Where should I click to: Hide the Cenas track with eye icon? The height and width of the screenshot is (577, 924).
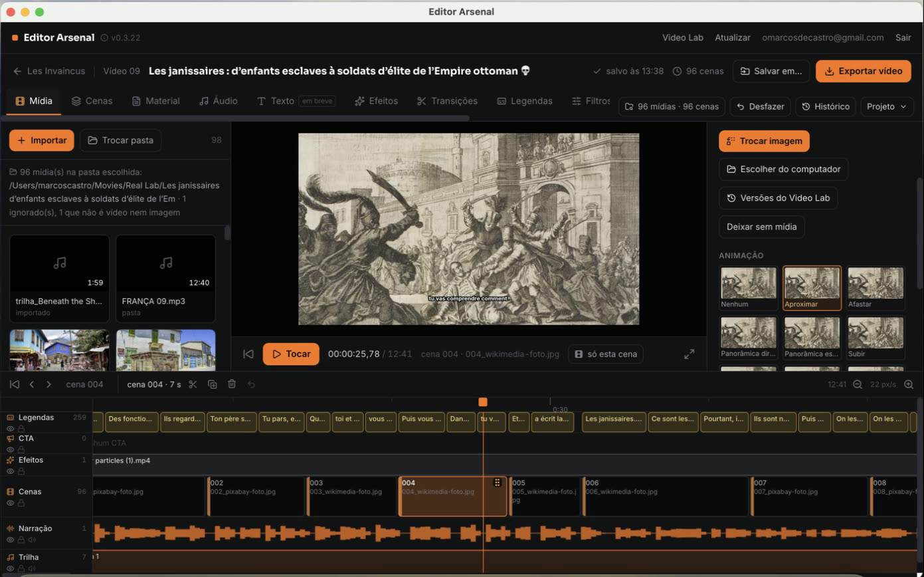point(10,503)
